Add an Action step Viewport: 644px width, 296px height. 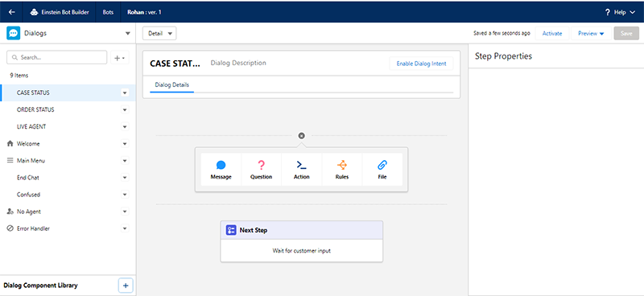[301, 170]
